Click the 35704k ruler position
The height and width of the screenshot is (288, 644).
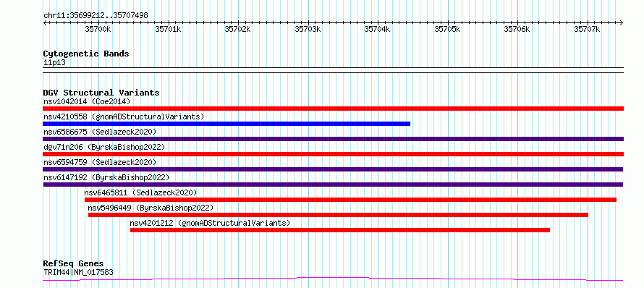click(x=378, y=30)
